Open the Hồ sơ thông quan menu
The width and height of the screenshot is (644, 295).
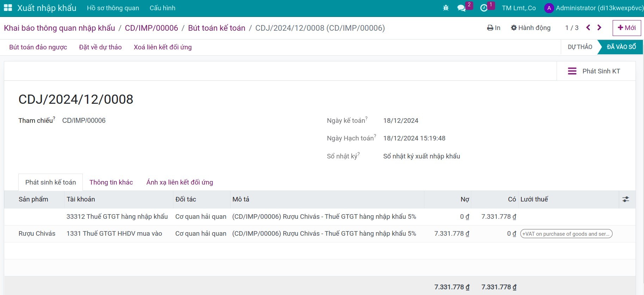pos(113,8)
